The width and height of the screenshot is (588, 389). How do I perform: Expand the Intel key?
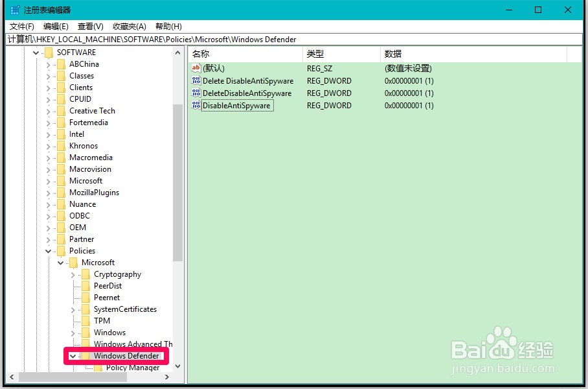tap(49, 134)
